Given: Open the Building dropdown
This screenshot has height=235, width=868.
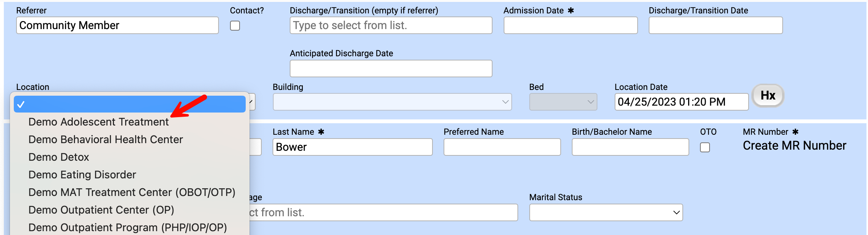Looking at the screenshot, I should [x=392, y=102].
